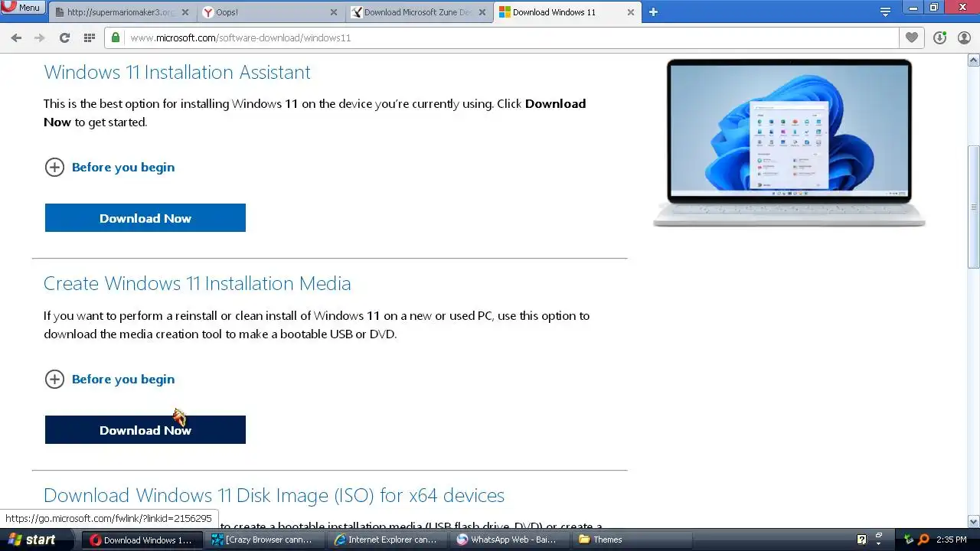The width and height of the screenshot is (980, 551).
Task: Switch to the supermariomaker3 tab
Action: [x=121, y=12]
